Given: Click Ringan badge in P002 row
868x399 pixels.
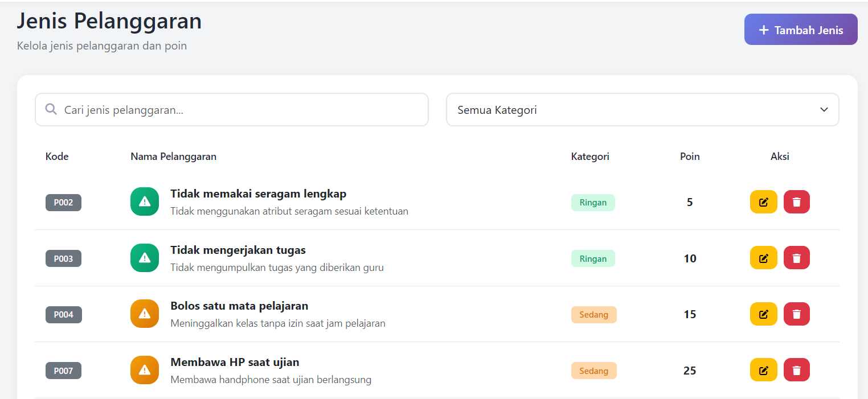Looking at the screenshot, I should coord(593,203).
